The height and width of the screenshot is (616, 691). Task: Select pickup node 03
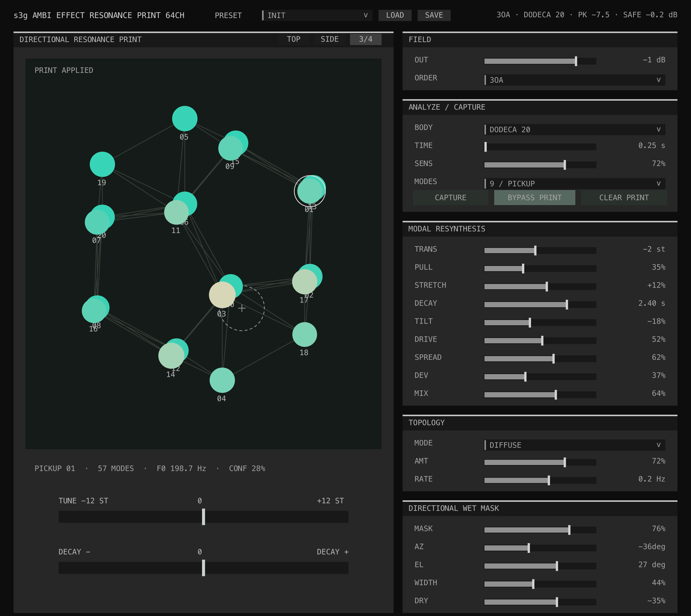222,295
